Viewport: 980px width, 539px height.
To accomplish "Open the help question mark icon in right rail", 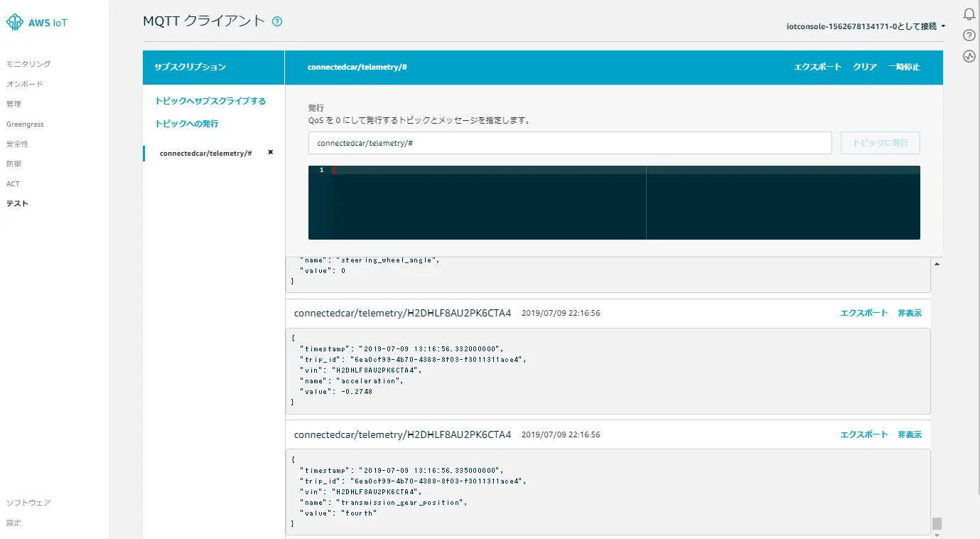I will 969,36.
